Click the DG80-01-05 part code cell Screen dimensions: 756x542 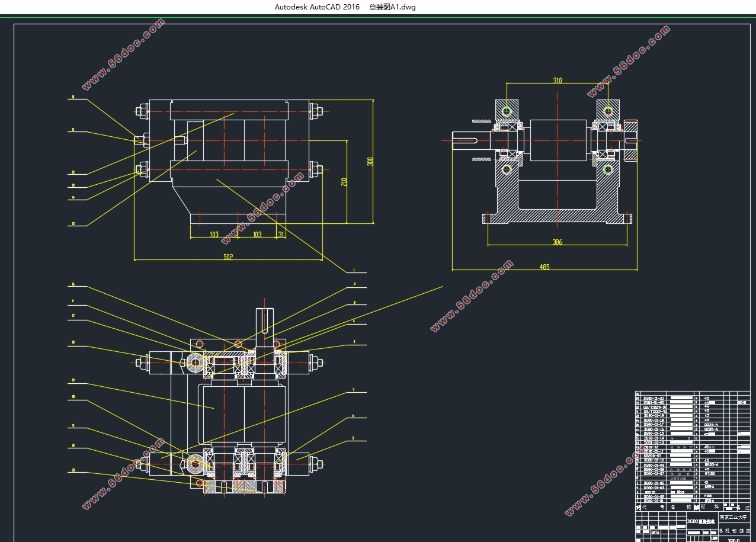(x=654, y=483)
